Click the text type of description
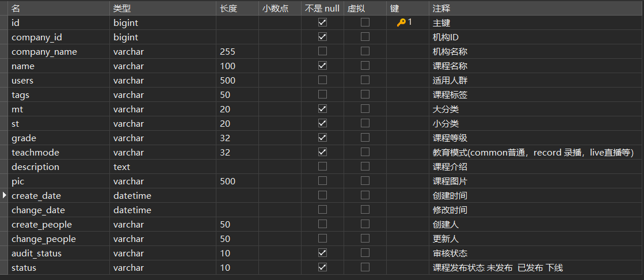The height and width of the screenshot is (280, 644). click(x=121, y=167)
